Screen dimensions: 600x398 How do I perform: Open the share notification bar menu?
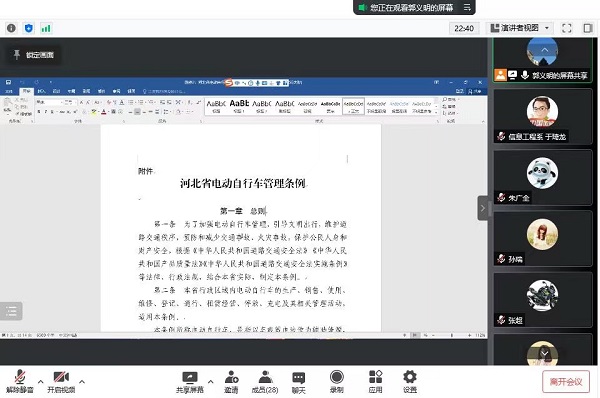coord(467,7)
